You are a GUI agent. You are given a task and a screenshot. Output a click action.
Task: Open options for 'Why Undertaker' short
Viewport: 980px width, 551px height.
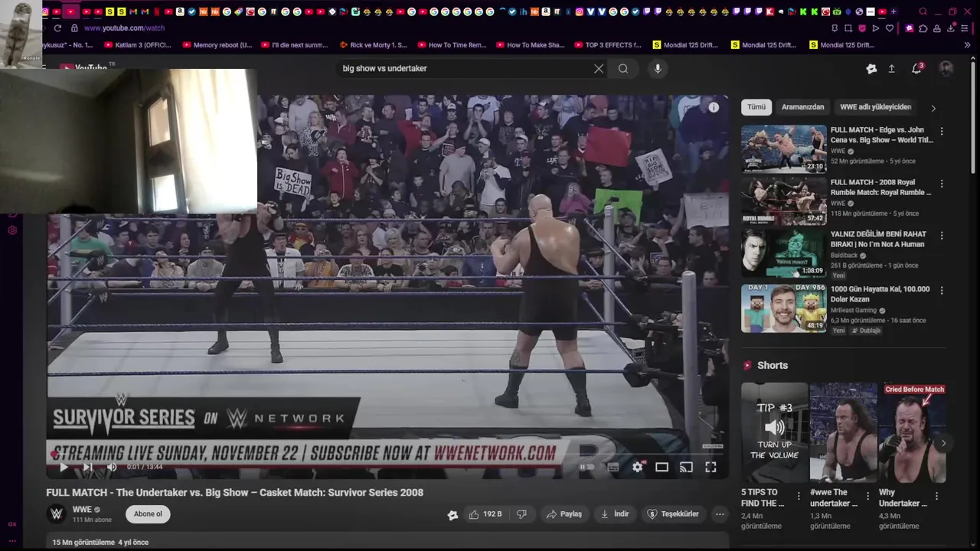tap(936, 496)
